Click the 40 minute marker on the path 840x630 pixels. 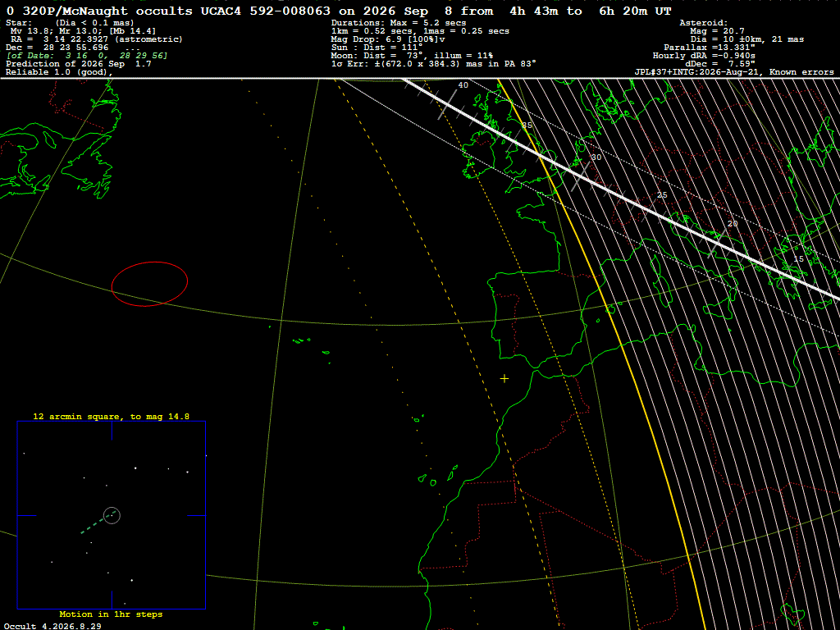pos(463,84)
